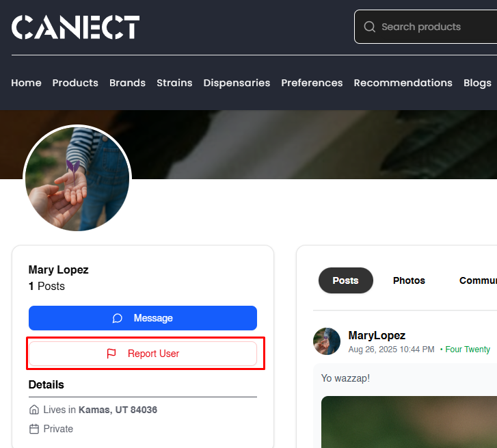The height and width of the screenshot is (448, 497).
Task: Click the 'Yo wazzap!' post text
Action: tap(345, 378)
